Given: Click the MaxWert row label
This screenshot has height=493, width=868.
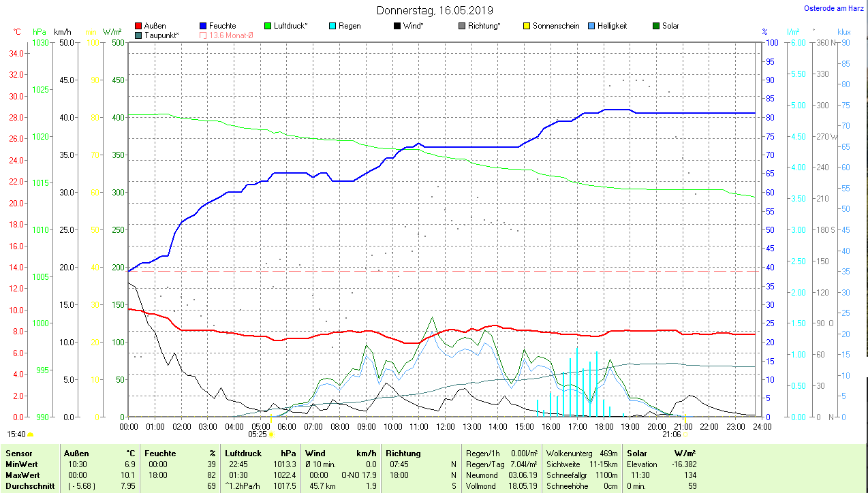Looking at the screenshot, I should pos(22,475).
